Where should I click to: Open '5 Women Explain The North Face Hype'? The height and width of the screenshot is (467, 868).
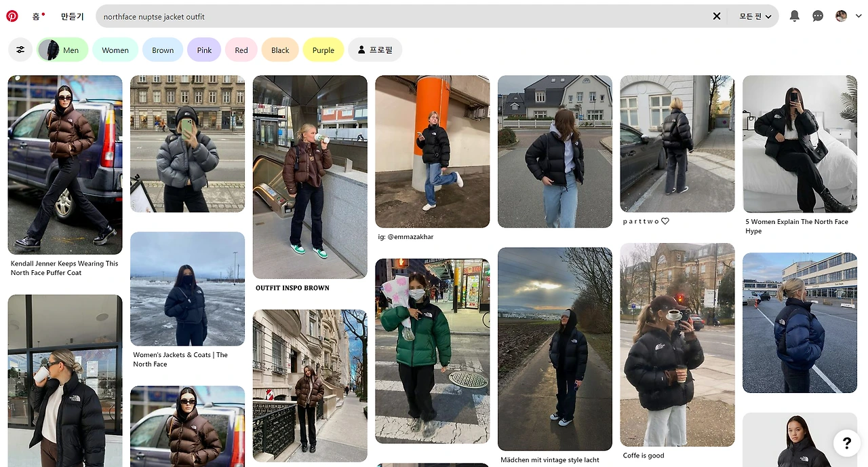(x=797, y=226)
